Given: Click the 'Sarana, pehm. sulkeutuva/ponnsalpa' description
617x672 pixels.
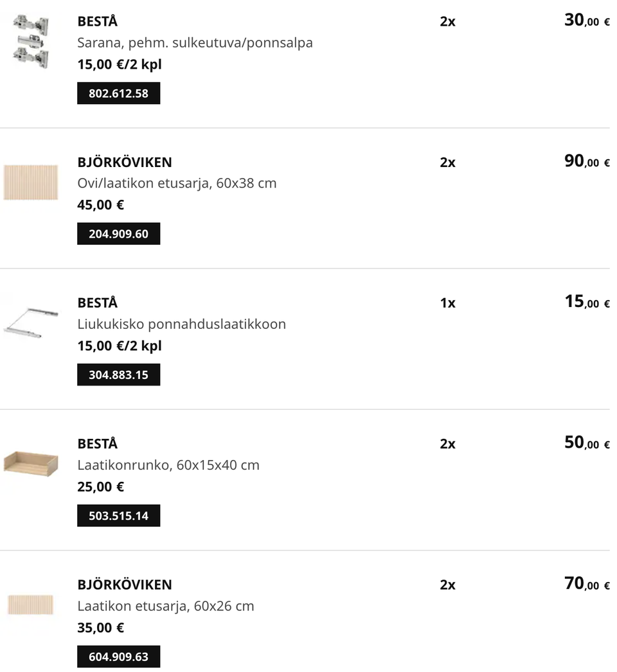Looking at the screenshot, I should click(195, 43).
